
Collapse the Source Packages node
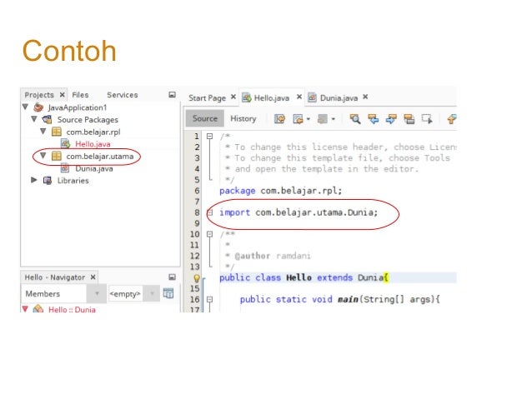point(34,119)
